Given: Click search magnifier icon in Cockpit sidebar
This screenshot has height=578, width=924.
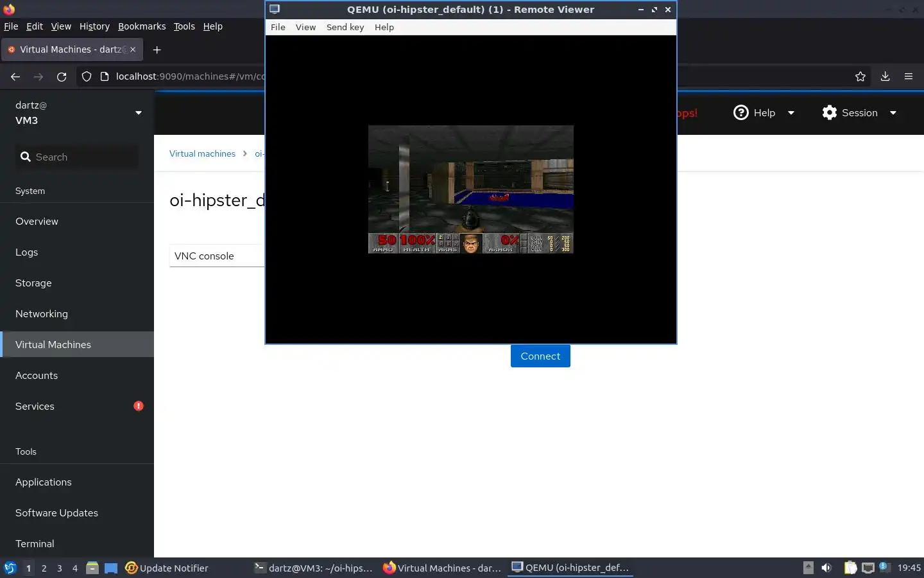Looking at the screenshot, I should [x=26, y=157].
